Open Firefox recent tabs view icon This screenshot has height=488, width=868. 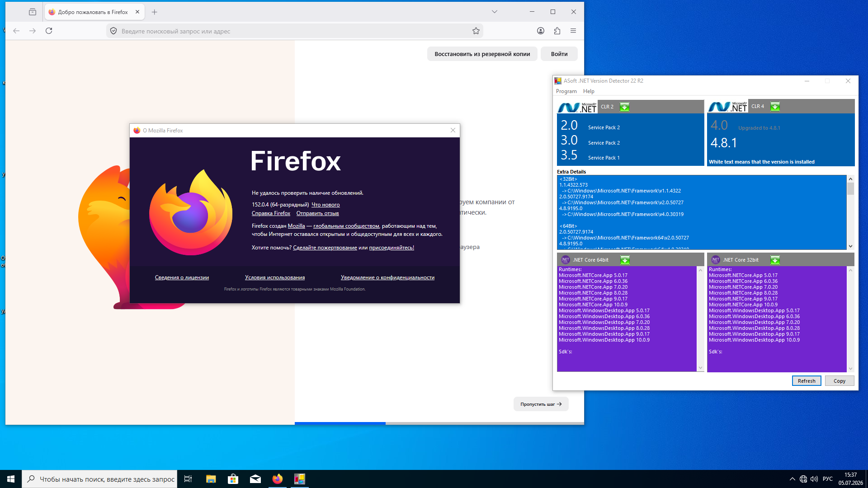(x=33, y=12)
